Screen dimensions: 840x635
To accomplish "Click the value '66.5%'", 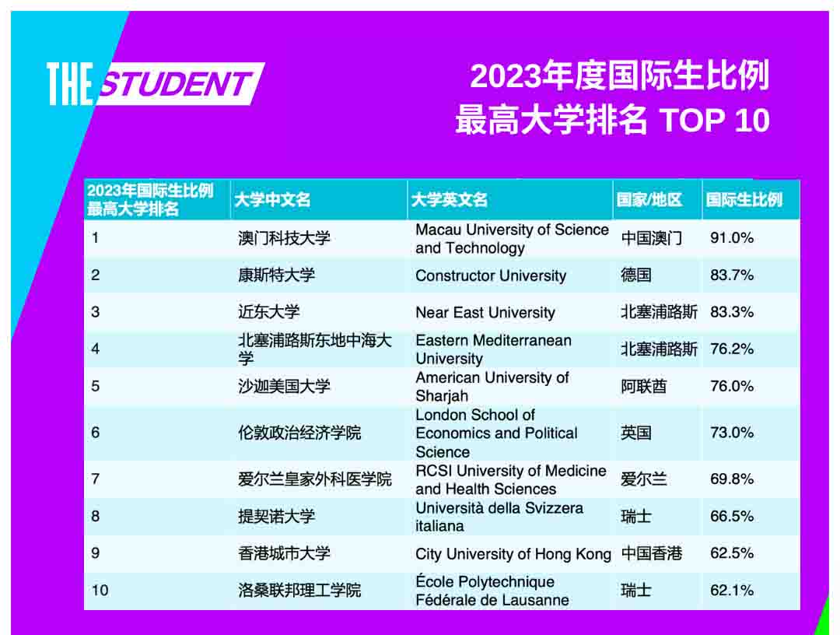I will 732,517.
